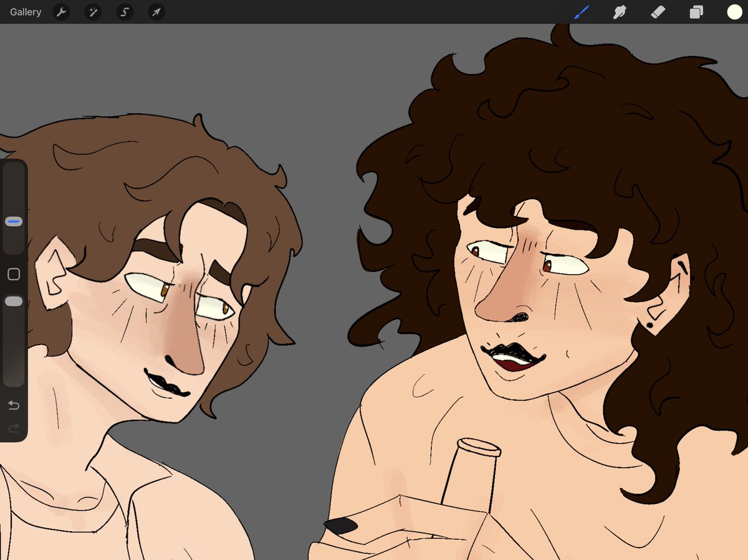Screen dimensions: 748x560
Task: Redo the last undone stroke
Action: (14, 428)
